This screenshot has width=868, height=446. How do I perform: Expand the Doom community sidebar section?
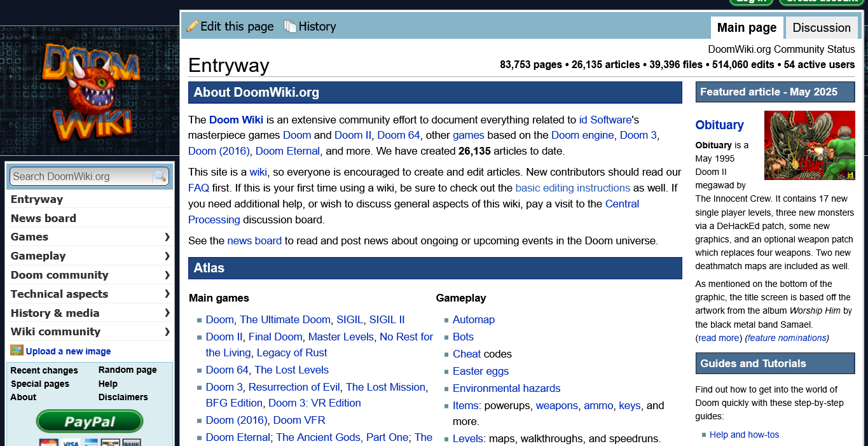tap(167, 275)
